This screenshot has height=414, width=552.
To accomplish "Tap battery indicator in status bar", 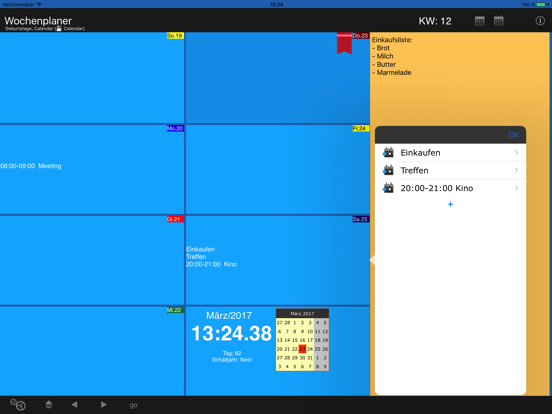I will pos(542,4).
